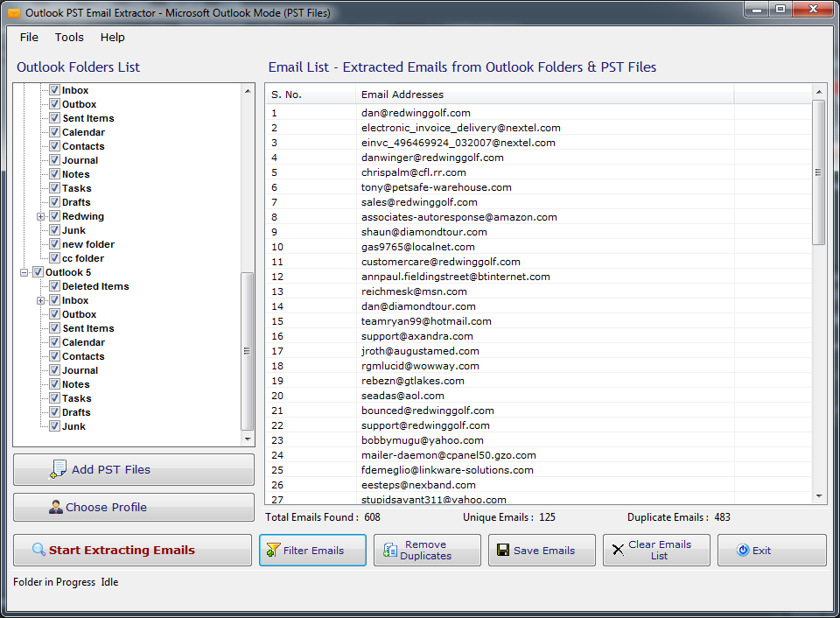This screenshot has width=840, height=618.
Task: Toggle the Junk checkbox below new folder's predecessor Redwing
Action: (x=54, y=230)
